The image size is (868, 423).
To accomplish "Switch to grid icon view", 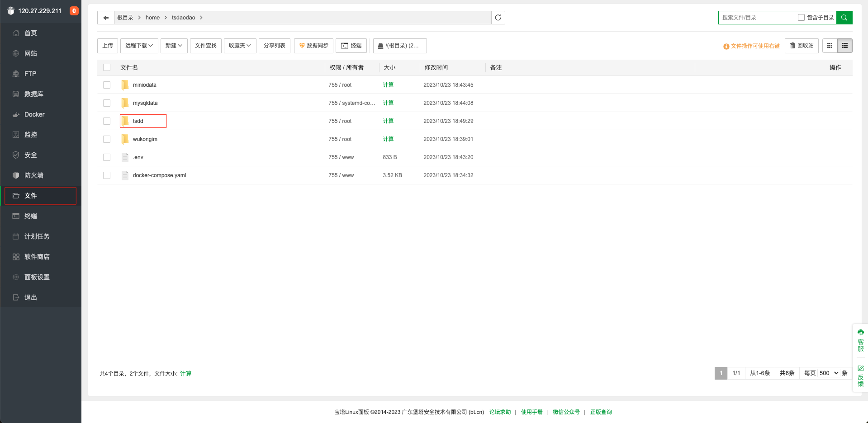I will [830, 46].
